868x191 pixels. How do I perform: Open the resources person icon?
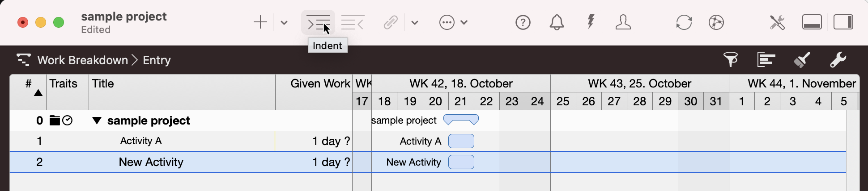[623, 22]
